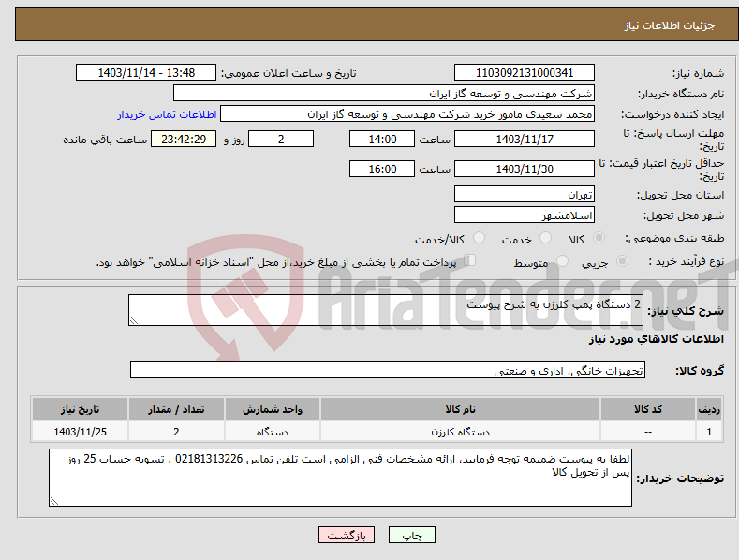Click the اطلاعات کالاهای مورد نیاز heading
The height and width of the screenshot is (560, 739).
656,339
